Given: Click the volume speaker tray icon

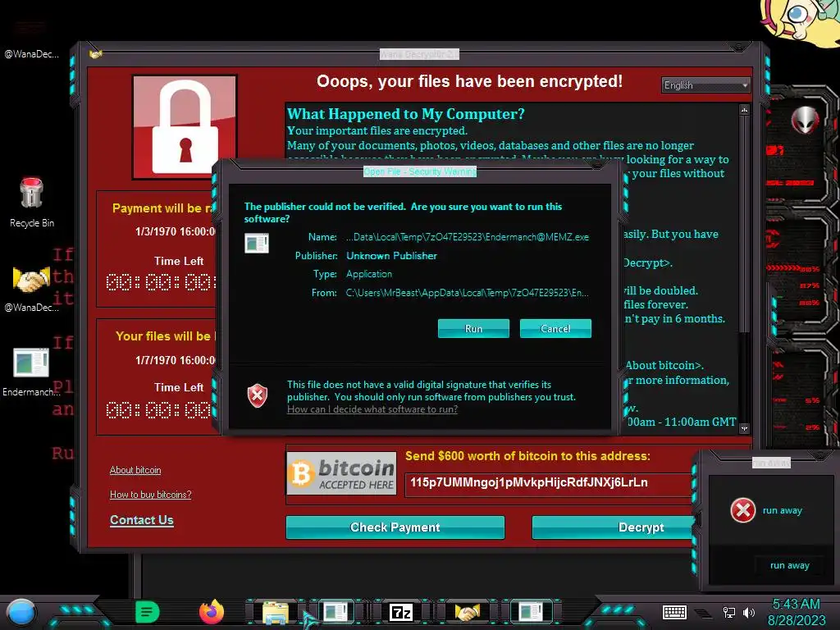Looking at the screenshot, I should tap(749, 612).
